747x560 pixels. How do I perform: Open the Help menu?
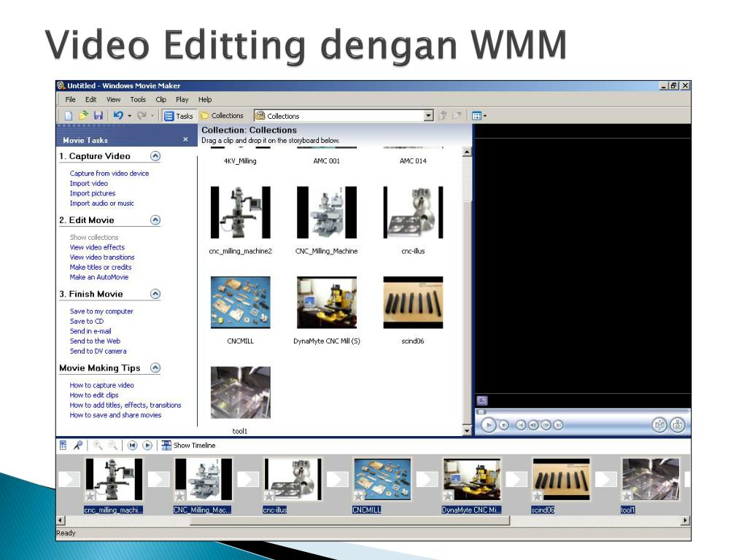pos(205,99)
